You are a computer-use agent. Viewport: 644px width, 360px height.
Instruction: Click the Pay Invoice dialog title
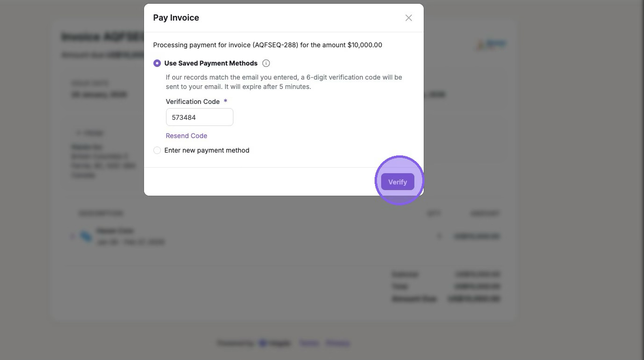coord(176,18)
